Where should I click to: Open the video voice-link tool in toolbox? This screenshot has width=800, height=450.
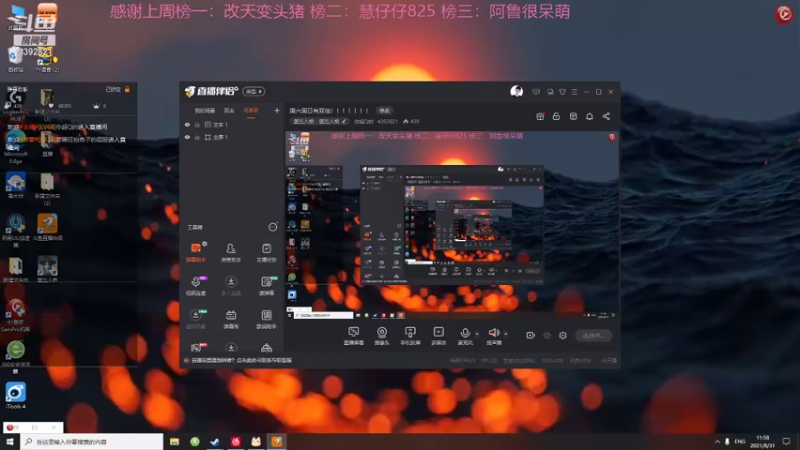pyautogui.click(x=196, y=286)
